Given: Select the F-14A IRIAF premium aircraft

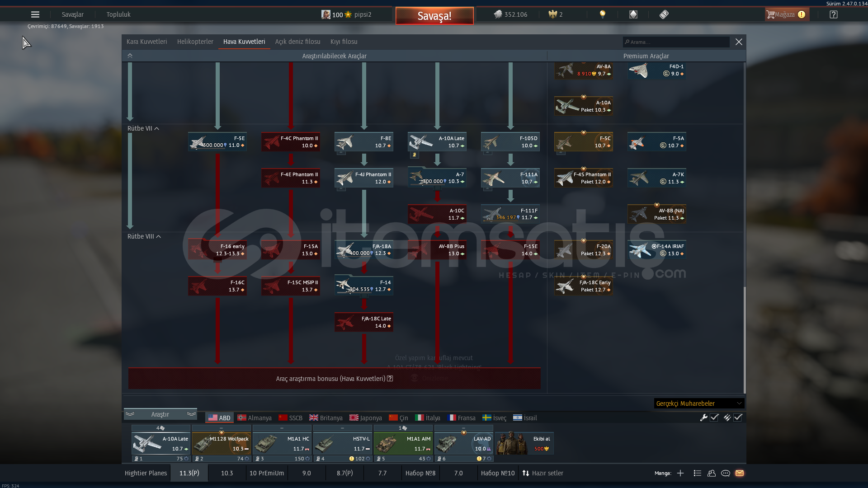Looking at the screenshot, I should (656, 250).
